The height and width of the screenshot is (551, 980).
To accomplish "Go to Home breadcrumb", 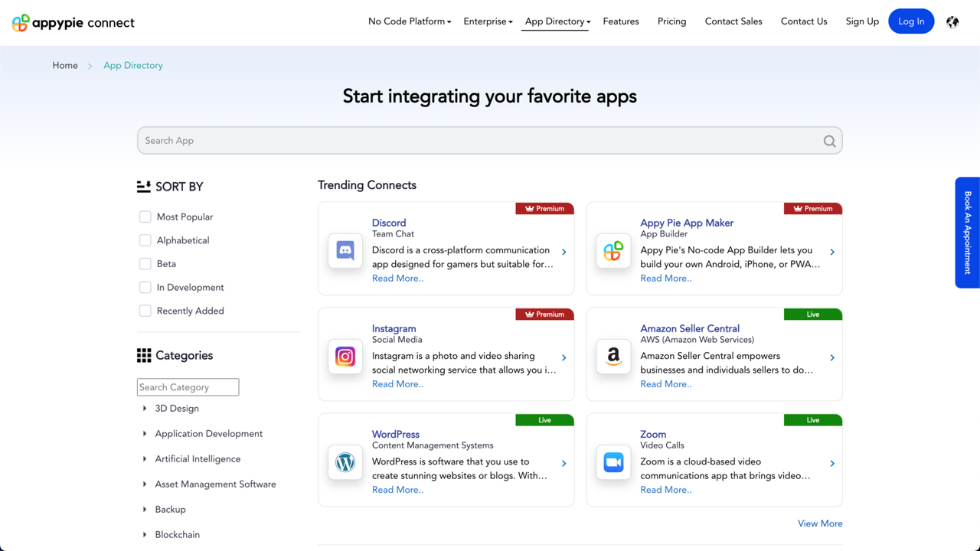I will (x=65, y=65).
